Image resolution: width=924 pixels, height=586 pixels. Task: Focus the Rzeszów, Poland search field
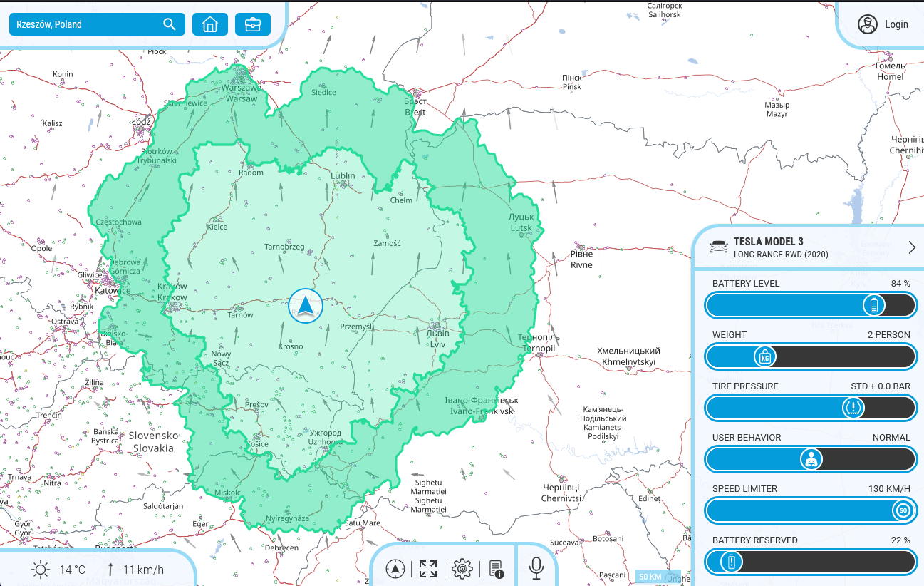tap(96, 24)
